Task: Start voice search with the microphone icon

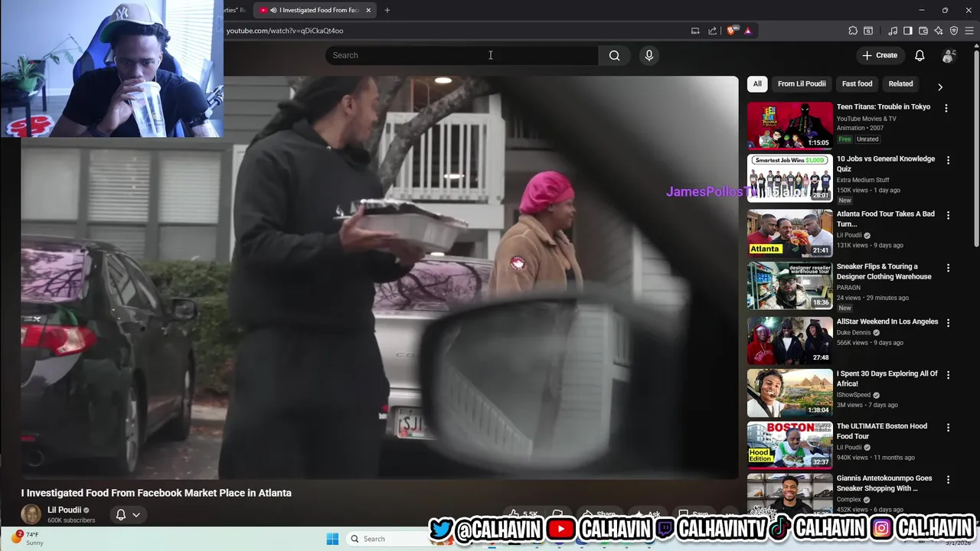Action: [x=648, y=55]
